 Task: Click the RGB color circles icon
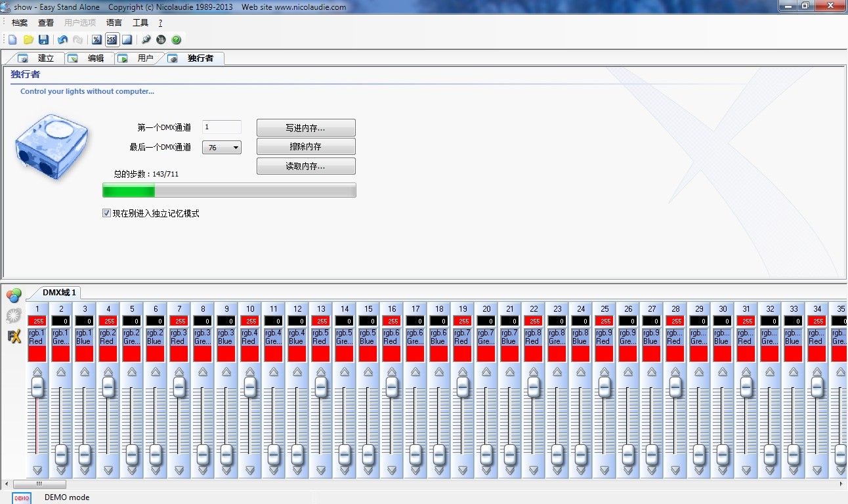pyautogui.click(x=14, y=295)
